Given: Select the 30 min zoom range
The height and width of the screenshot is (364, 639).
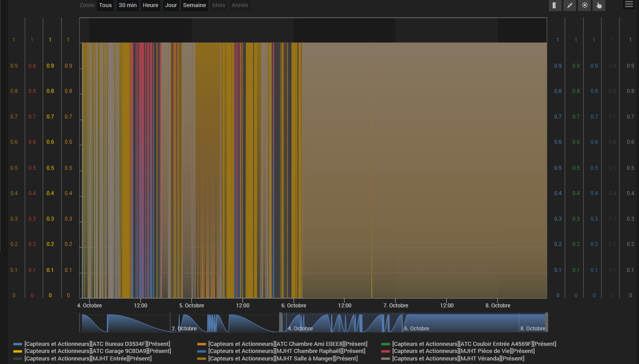Looking at the screenshot, I should point(127,5).
